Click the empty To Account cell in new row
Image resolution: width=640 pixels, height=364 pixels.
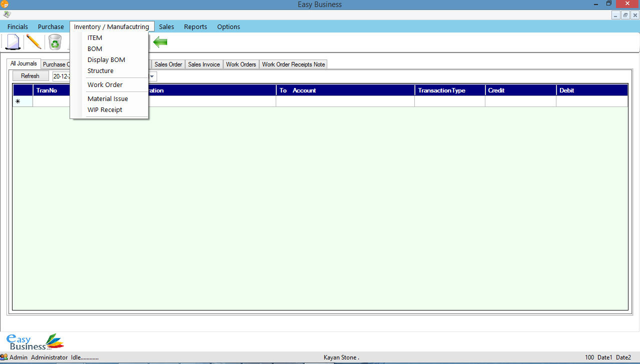pos(345,101)
